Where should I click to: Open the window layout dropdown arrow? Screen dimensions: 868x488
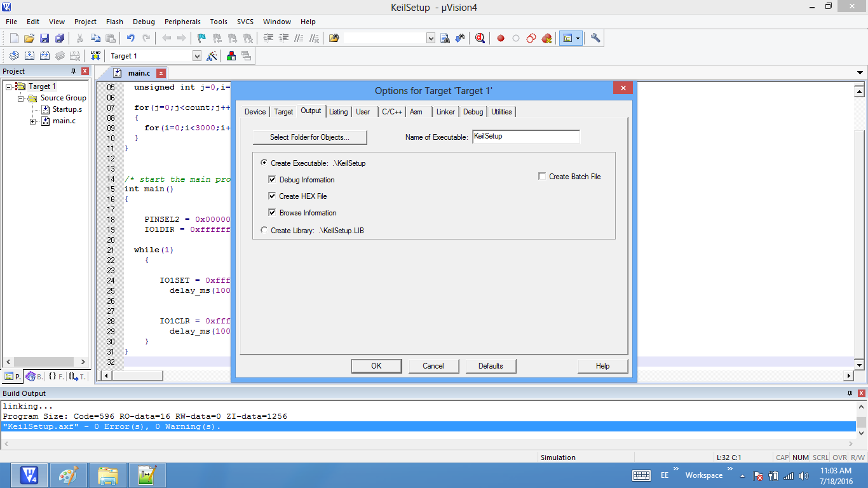(578, 38)
